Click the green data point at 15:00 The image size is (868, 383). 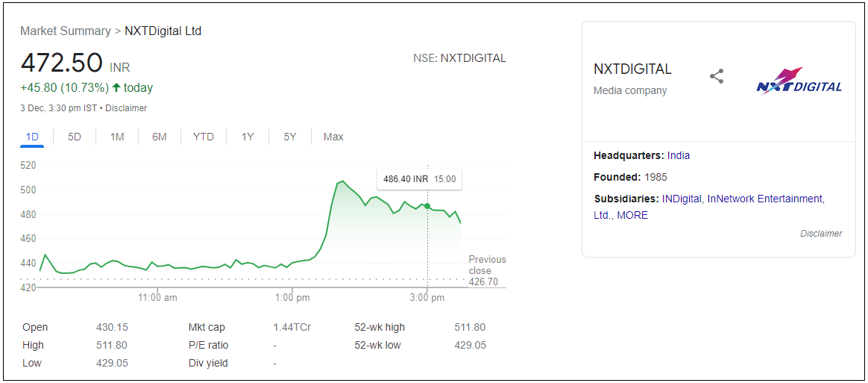click(427, 205)
